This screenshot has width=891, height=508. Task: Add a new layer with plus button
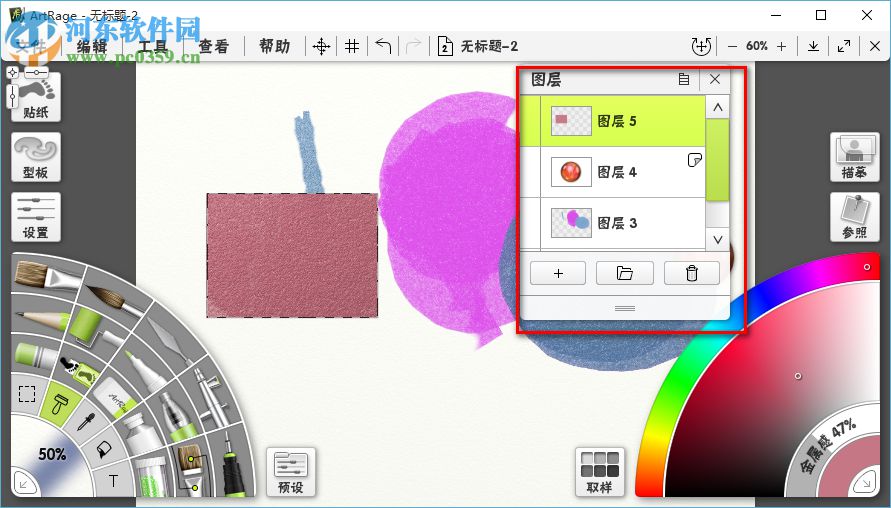(558, 273)
